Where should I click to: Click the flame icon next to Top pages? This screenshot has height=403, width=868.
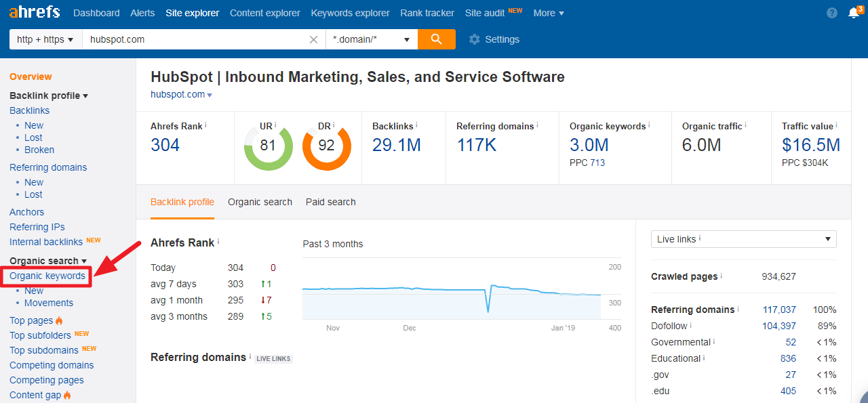coord(59,320)
